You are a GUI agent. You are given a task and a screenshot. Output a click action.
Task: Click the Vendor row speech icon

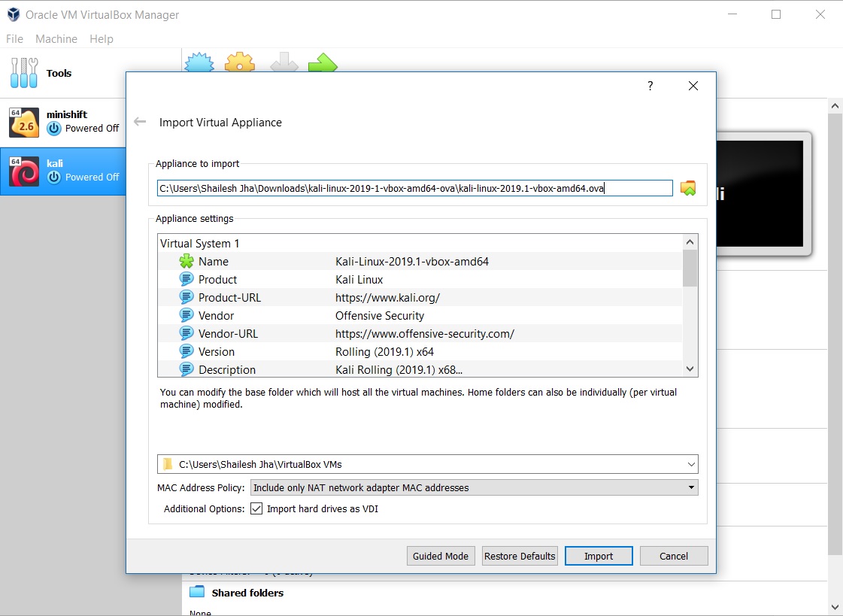[x=186, y=316]
